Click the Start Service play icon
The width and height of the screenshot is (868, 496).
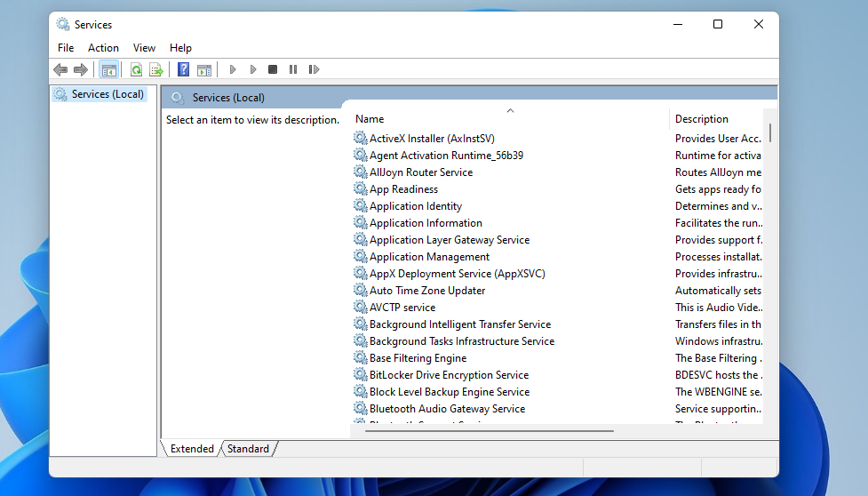(x=233, y=69)
